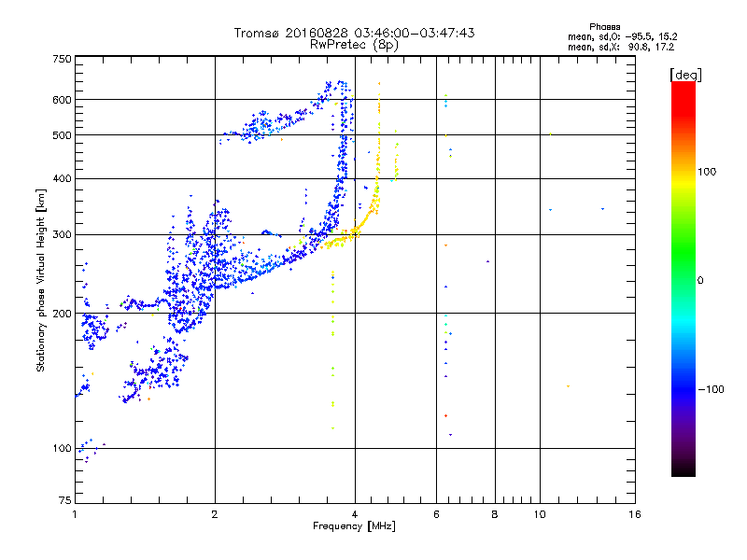Click the "mean, sd,X: 90.8, 17.2" line

click(x=621, y=47)
